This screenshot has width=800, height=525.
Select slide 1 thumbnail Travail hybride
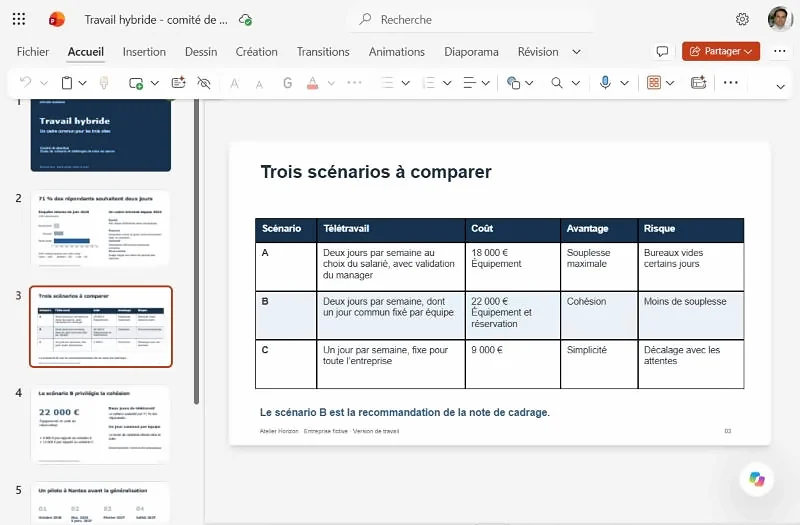click(101, 135)
